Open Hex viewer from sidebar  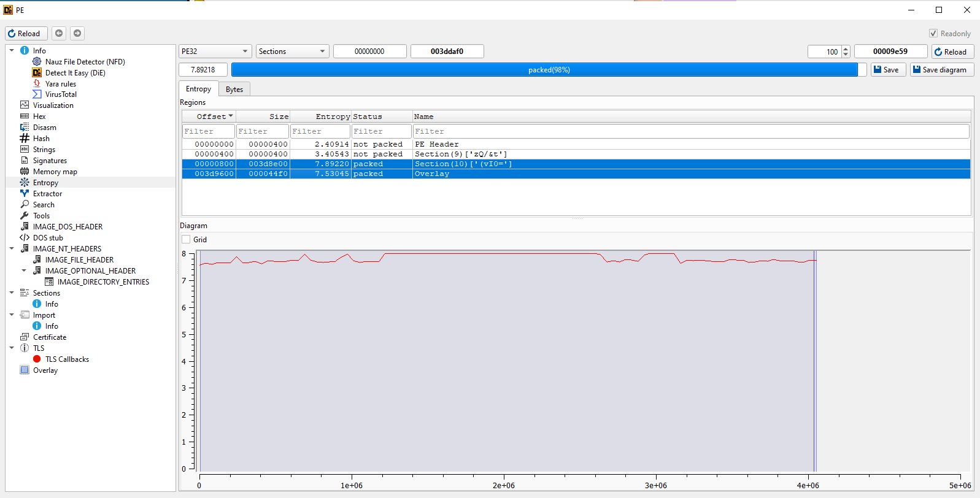pyautogui.click(x=39, y=117)
